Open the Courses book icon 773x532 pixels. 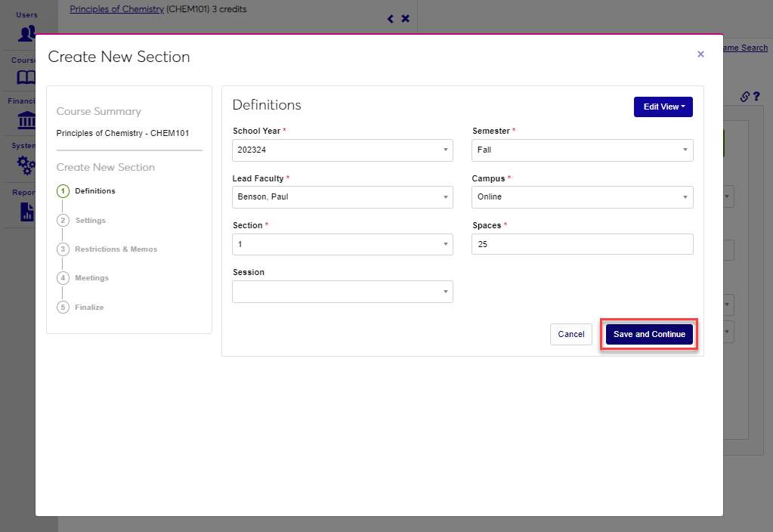point(26,77)
